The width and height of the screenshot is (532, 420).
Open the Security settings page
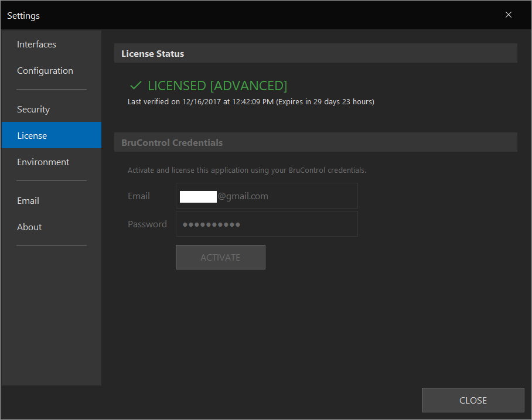coord(51,109)
